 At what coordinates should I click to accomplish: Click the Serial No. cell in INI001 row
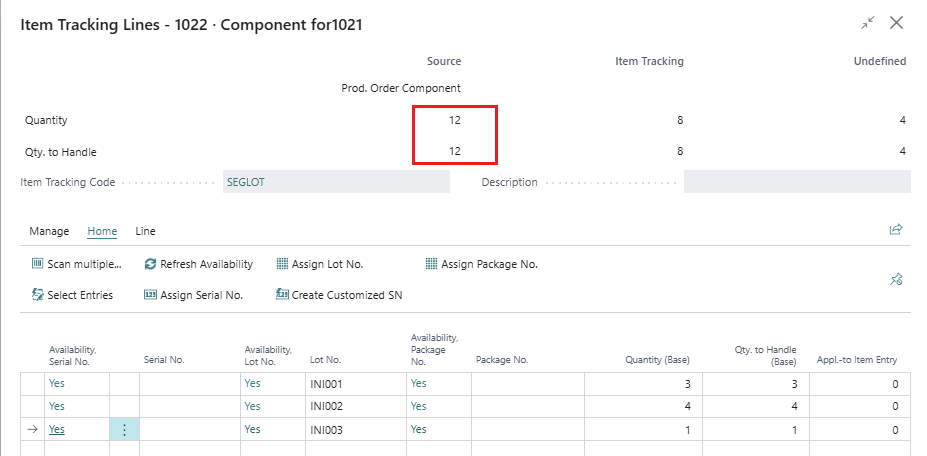pyautogui.click(x=190, y=384)
